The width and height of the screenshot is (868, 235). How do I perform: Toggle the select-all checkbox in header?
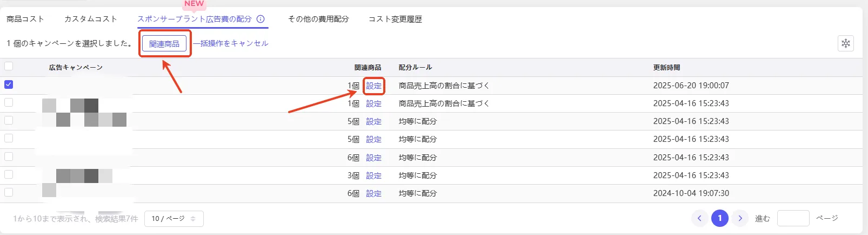9,67
